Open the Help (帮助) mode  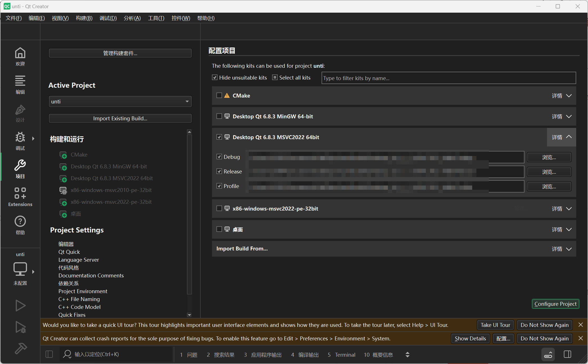[x=20, y=225]
